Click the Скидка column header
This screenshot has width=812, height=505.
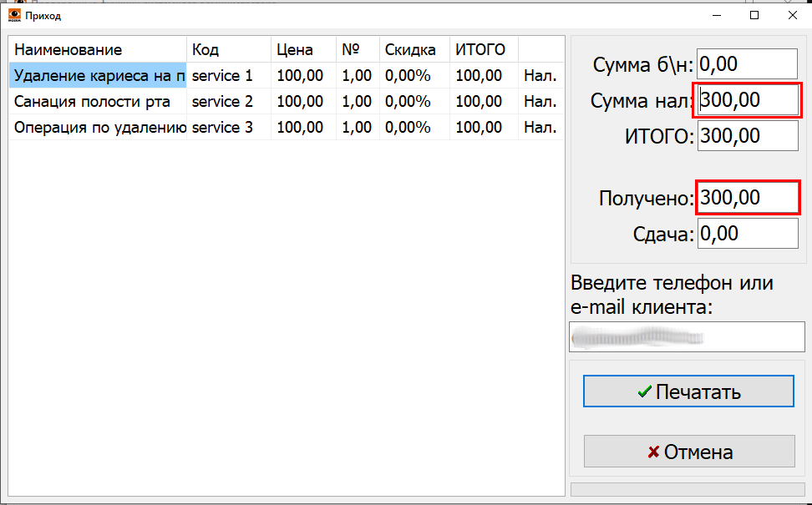point(414,50)
